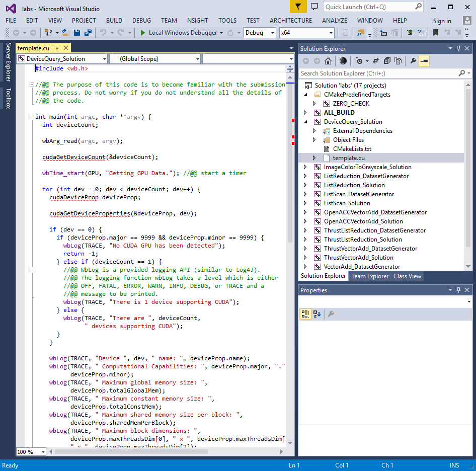The image size is (476, 471).
Task: Click the Home icon in Solution Explorer
Action: click(328, 61)
